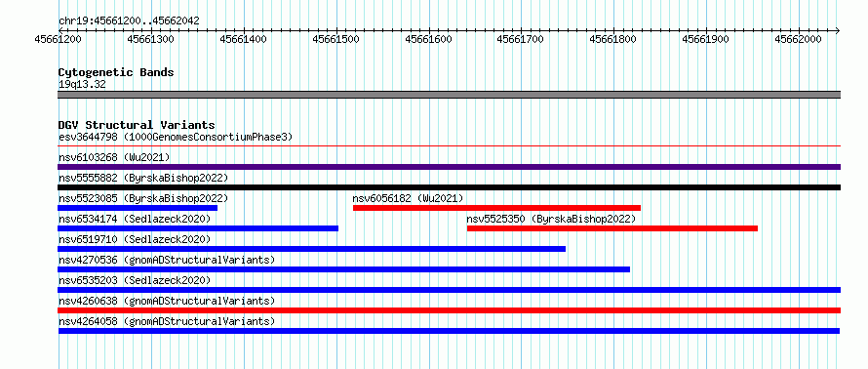Click ruler position 45661200
This screenshot has width=868, height=369.
pos(59,39)
